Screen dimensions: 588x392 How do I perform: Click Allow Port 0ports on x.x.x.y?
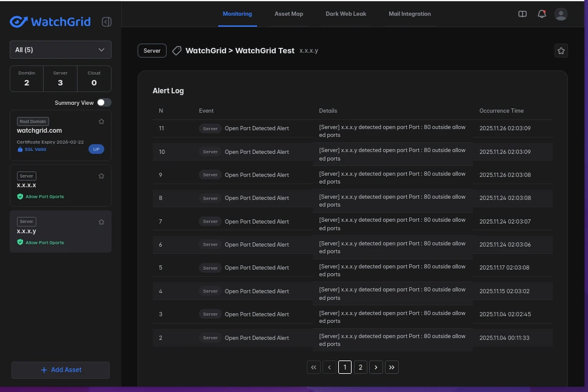[x=45, y=242]
